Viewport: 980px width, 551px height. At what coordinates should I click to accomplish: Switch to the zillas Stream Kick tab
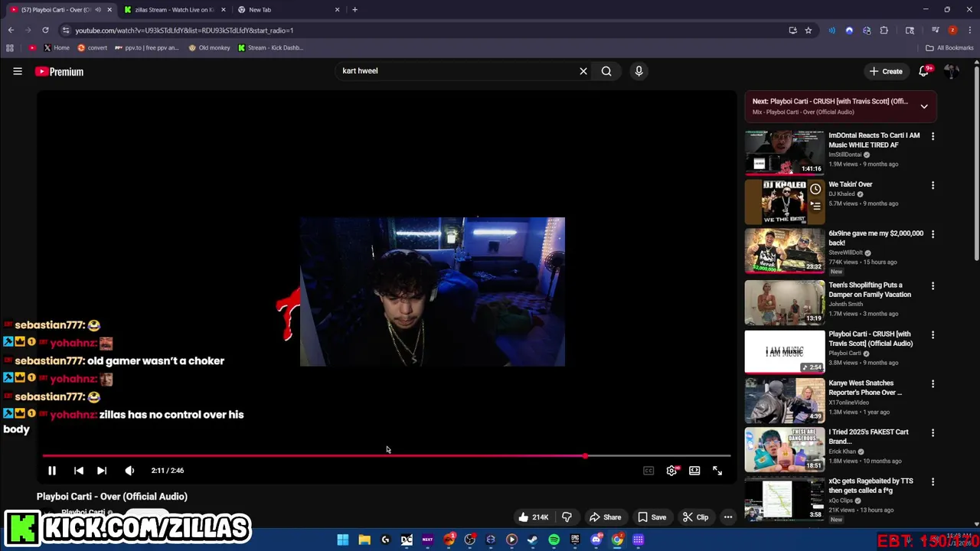pyautogui.click(x=173, y=10)
